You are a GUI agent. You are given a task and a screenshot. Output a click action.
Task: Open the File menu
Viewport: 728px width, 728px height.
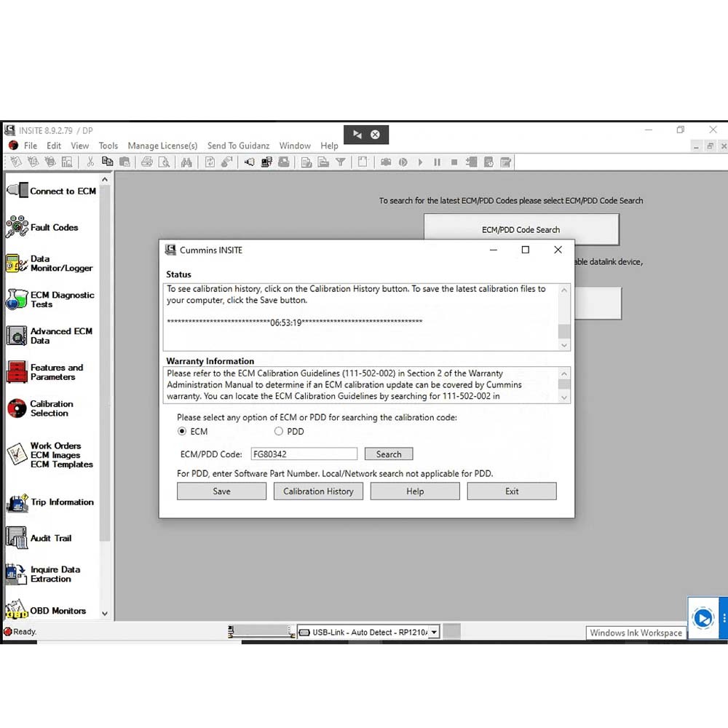click(31, 146)
